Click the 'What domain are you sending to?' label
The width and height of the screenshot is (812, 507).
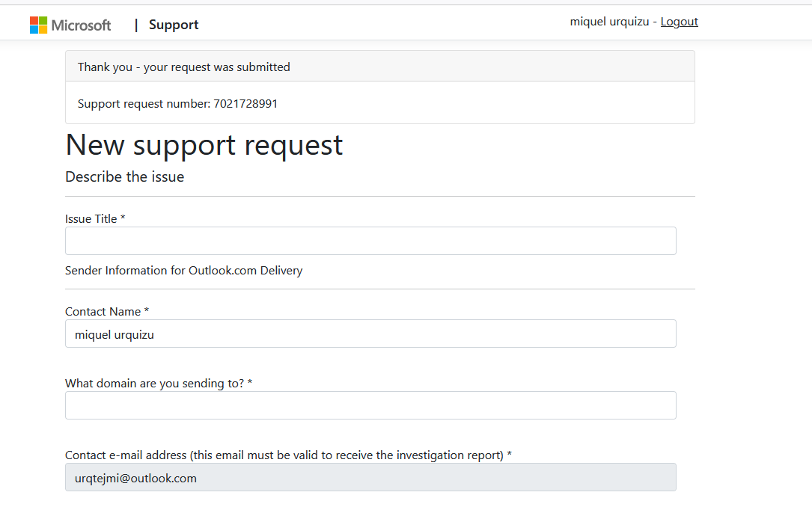point(159,383)
